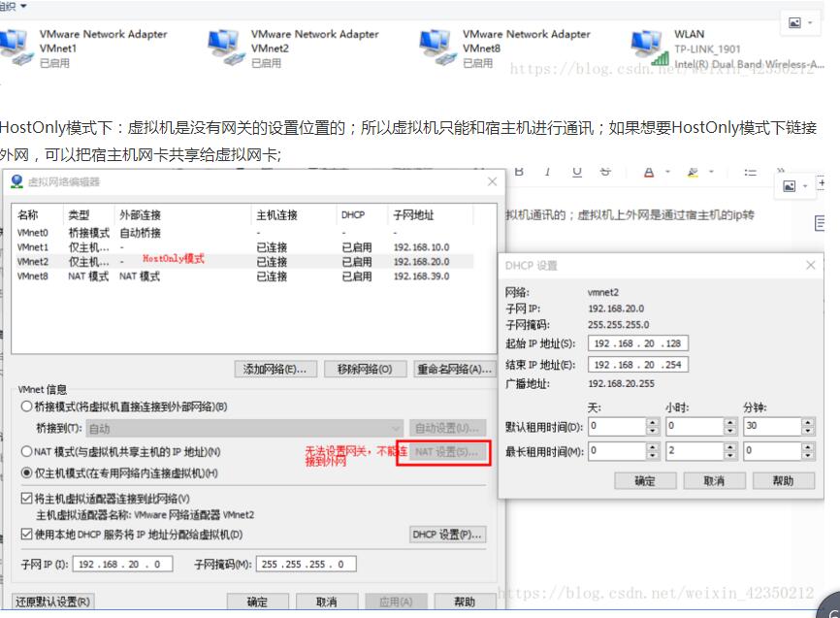Click 名称 column header
The image size is (840, 618).
39,215
